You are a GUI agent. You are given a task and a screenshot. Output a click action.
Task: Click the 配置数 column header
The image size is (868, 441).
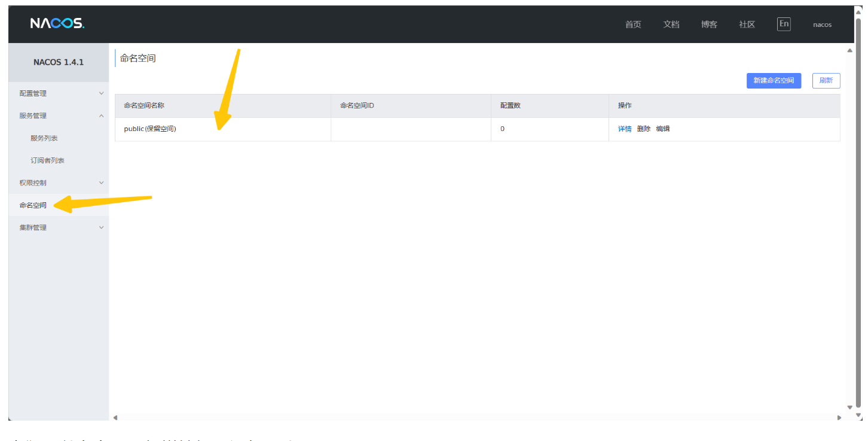[550, 105]
